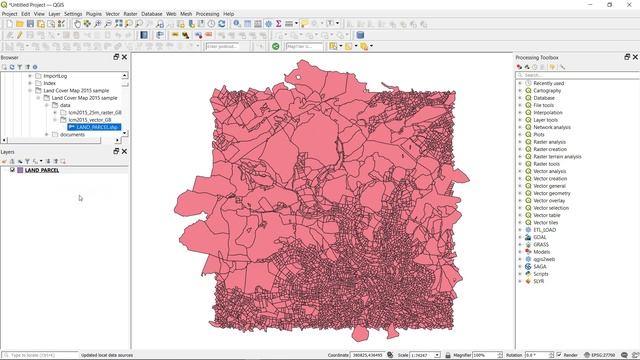
Task: Click the Save Project icon
Action: click(30, 24)
